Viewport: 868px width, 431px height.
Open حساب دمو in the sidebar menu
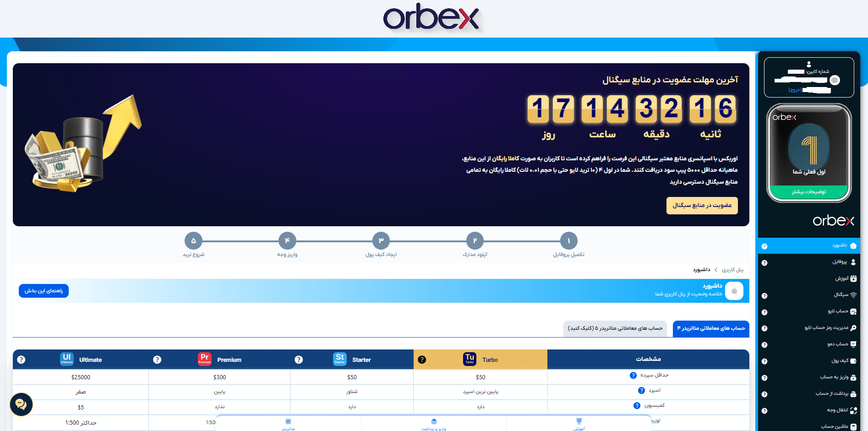[809, 344]
